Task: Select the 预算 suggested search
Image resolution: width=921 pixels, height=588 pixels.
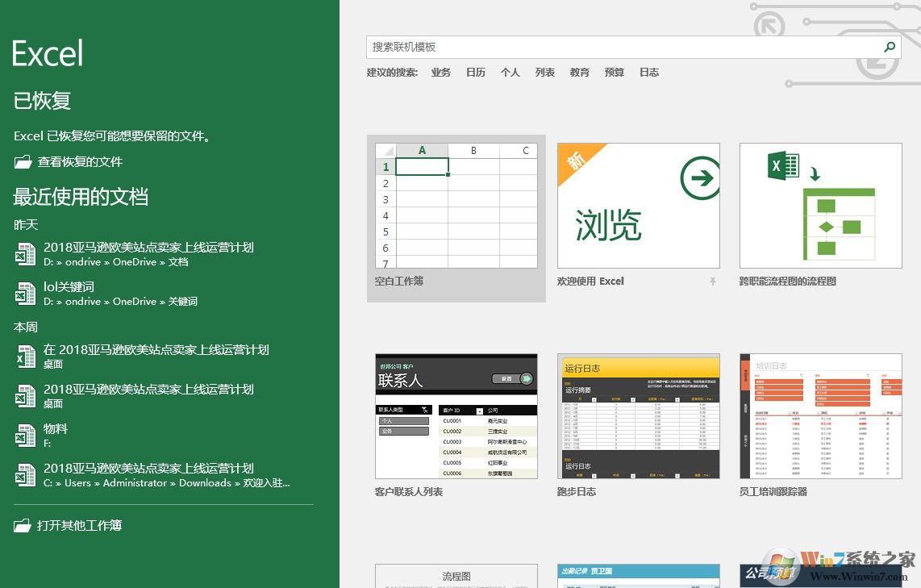Action: pos(614,73)
